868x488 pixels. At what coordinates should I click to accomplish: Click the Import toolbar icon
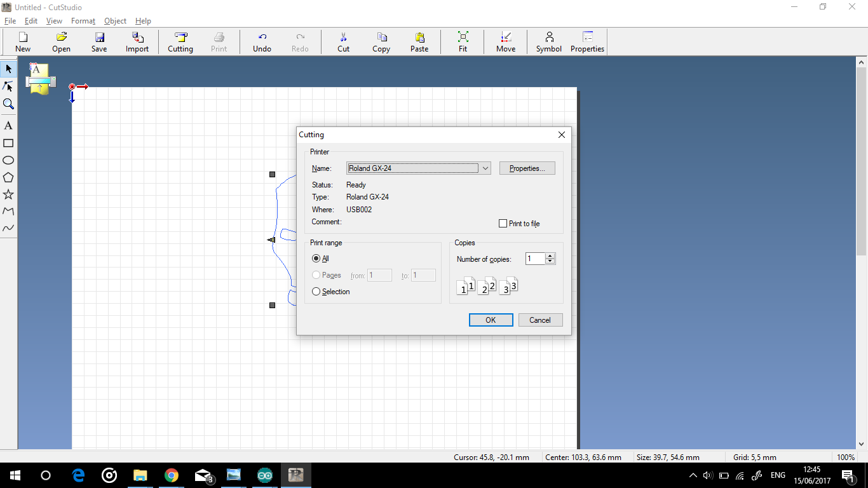137,42
